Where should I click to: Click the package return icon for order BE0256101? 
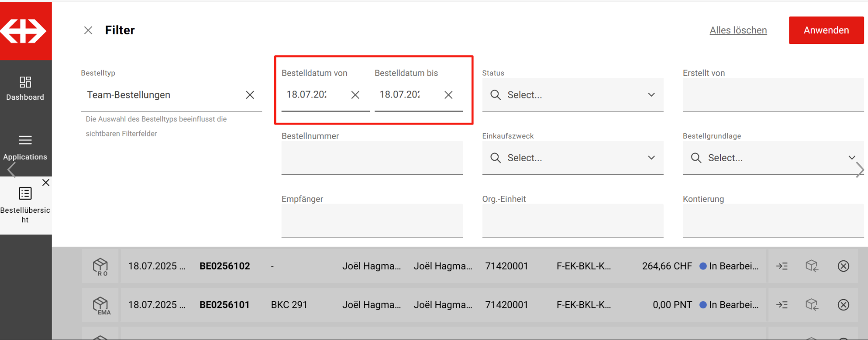[x=812, y=305]
